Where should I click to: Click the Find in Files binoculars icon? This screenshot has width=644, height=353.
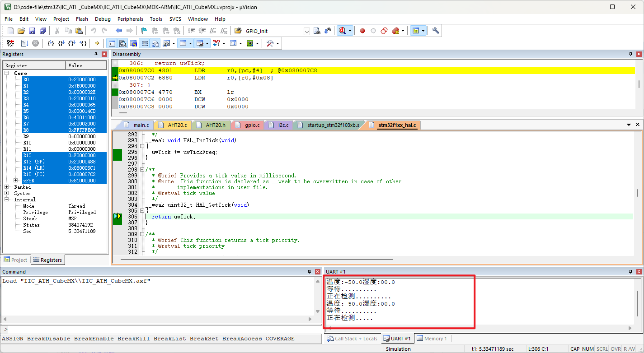(x=317, y=31)
